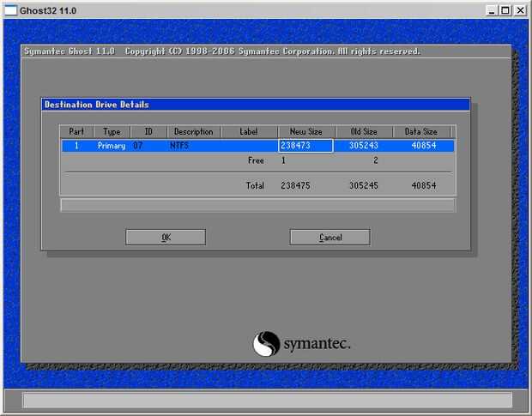The image size is (532, 416).
Task: Click total new size 238475
Action: 295,185
